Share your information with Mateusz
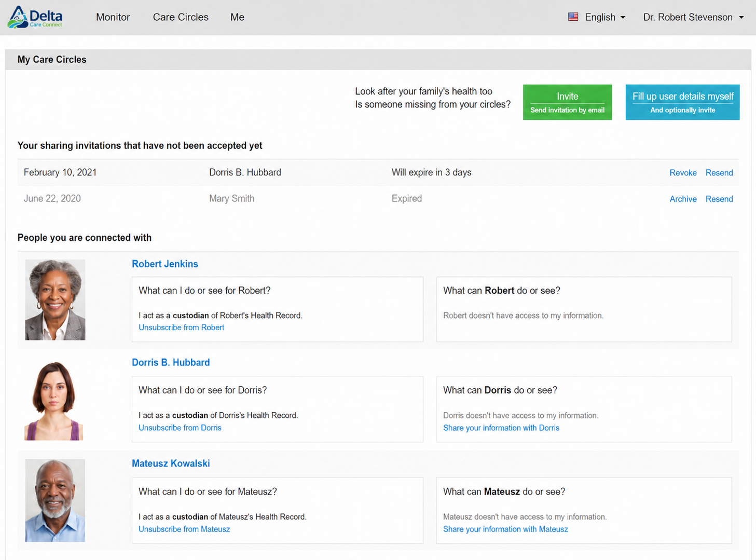The image size is (756, 560). coord(505,529)
